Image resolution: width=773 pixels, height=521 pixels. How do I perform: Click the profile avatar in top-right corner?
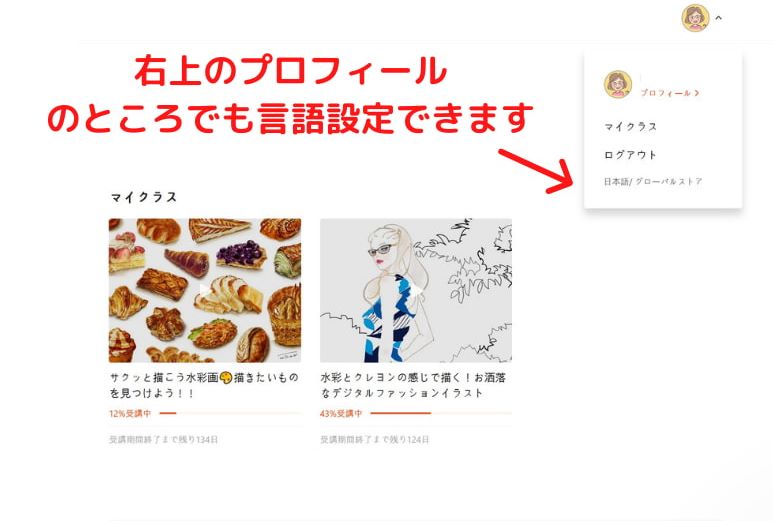(x=695, y=18)
